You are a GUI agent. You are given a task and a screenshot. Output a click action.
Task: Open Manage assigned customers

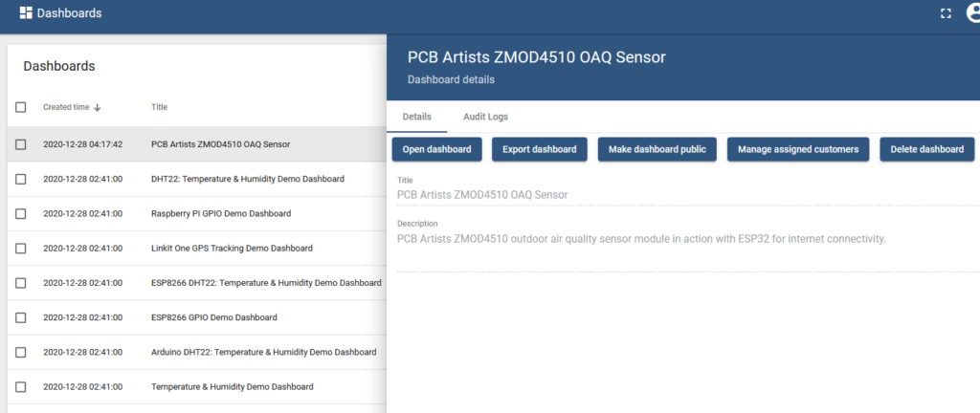click(798, 149)
